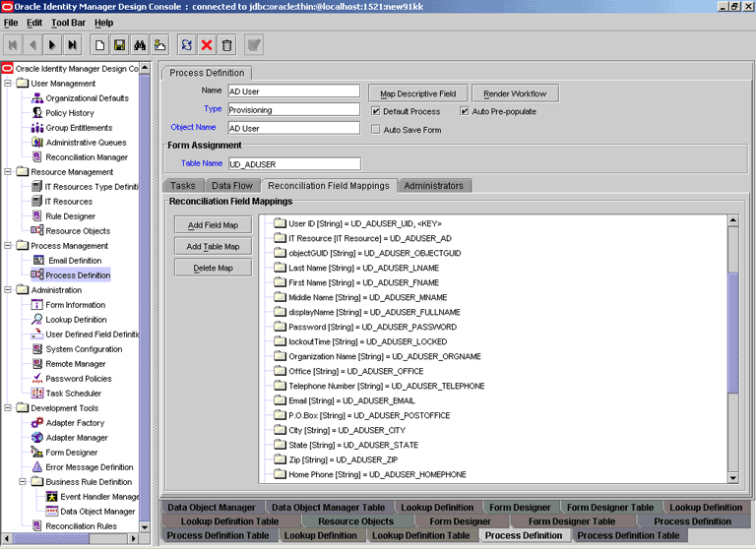
Task: Click Map Descriptive Field button
Action: 418,93
